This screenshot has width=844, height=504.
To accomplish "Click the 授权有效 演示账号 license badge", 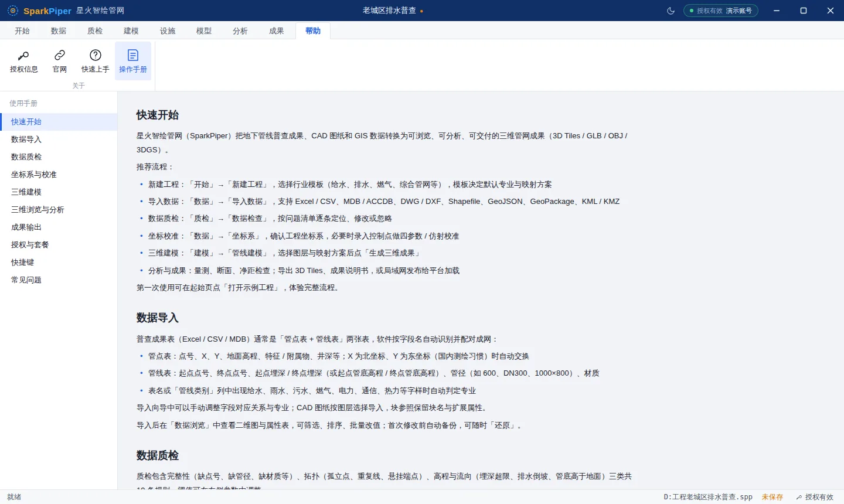I will (x=721, y=11).
